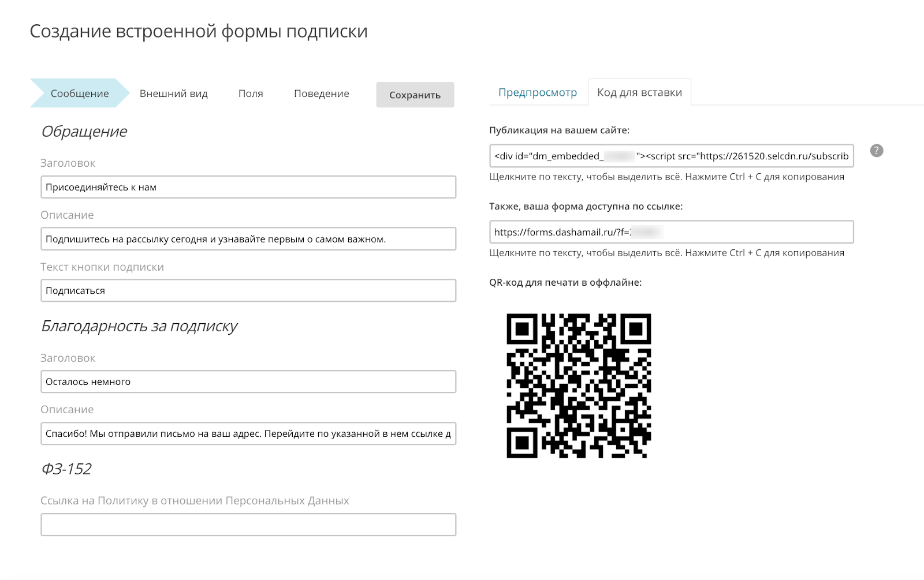Screen dimensions: 924x580
Task: Click the 'Обращение' section heading
Action: pos(84,132)
